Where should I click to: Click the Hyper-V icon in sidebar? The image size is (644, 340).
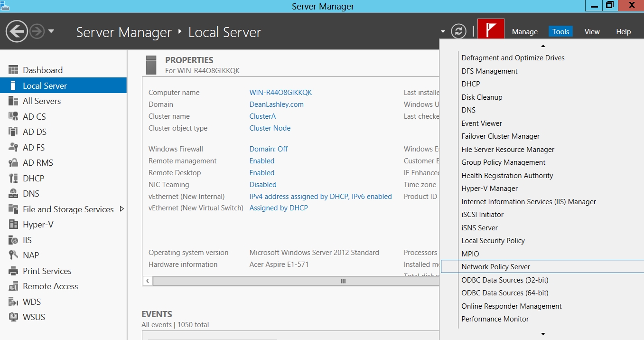[13, 225]
